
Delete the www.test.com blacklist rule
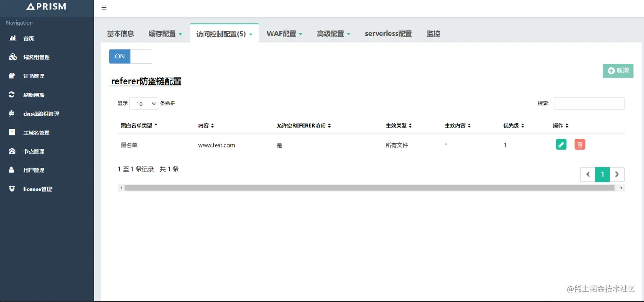tap(580, 145)
